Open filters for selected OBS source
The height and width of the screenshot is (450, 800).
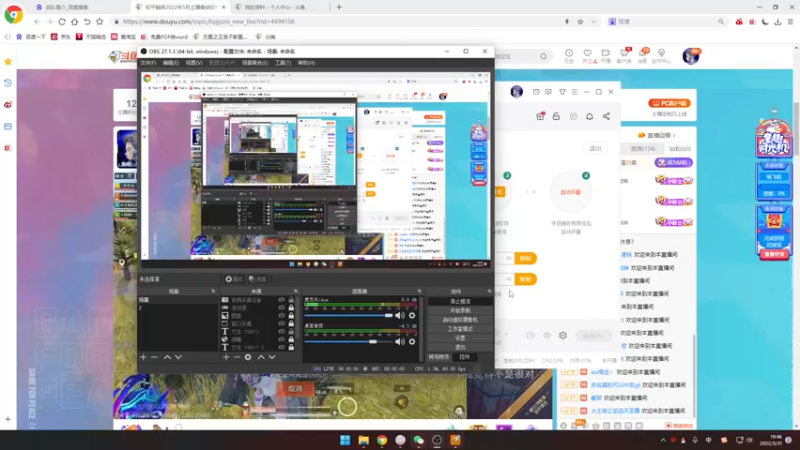pyautogui.click(x=258, y=279)
